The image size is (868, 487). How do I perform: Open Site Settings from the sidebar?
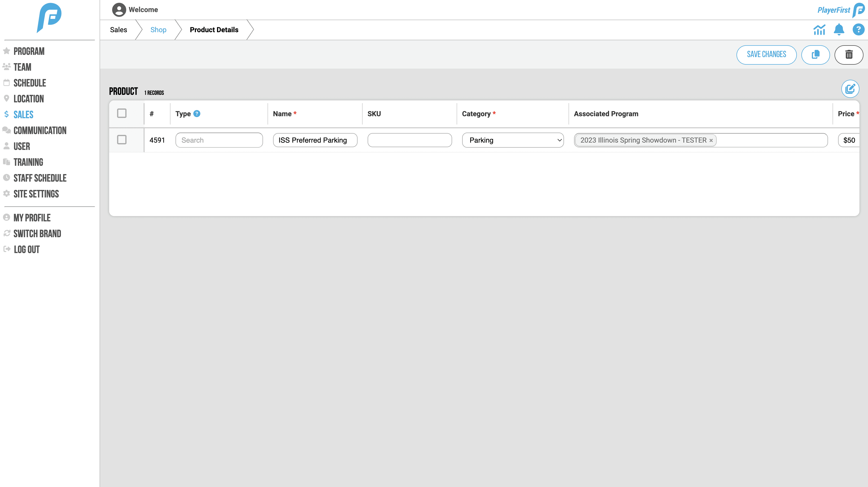click(x=36, y=194)
